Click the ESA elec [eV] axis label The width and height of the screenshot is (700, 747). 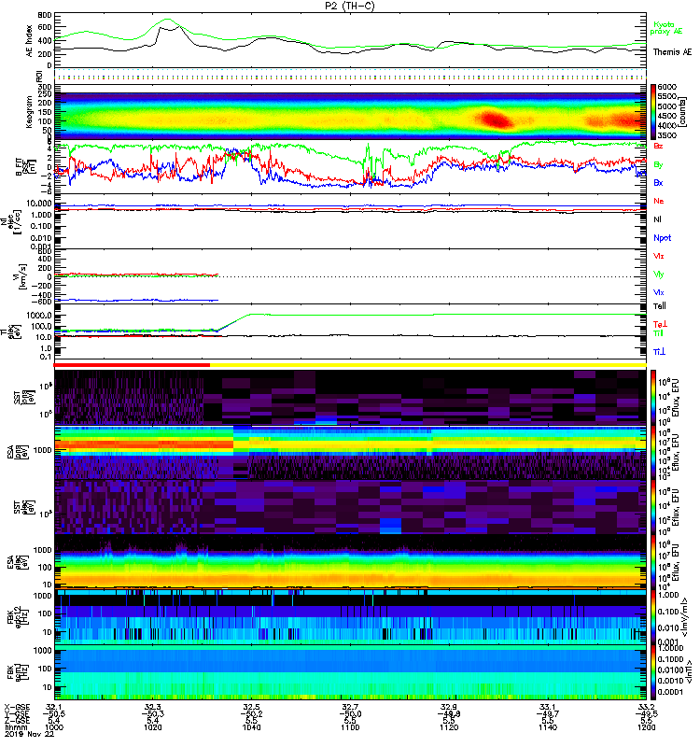[x=17, y=563]
